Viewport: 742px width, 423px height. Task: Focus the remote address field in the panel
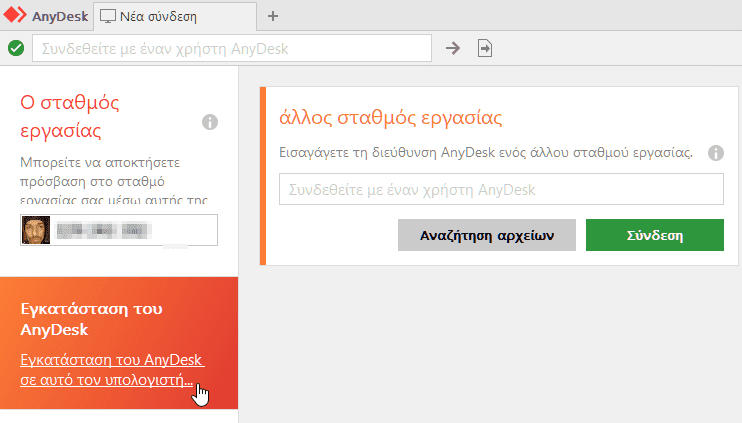pos(501,189)
